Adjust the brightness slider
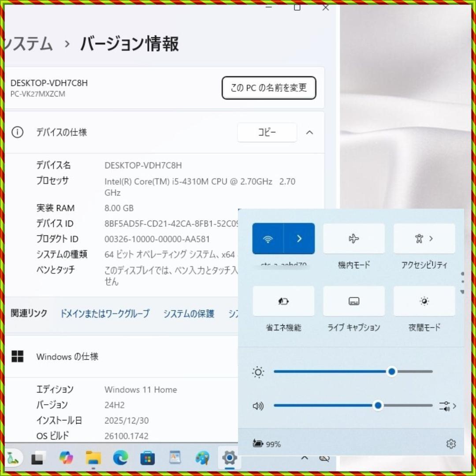This screenshot has height=476, width=476. point(391,372)
